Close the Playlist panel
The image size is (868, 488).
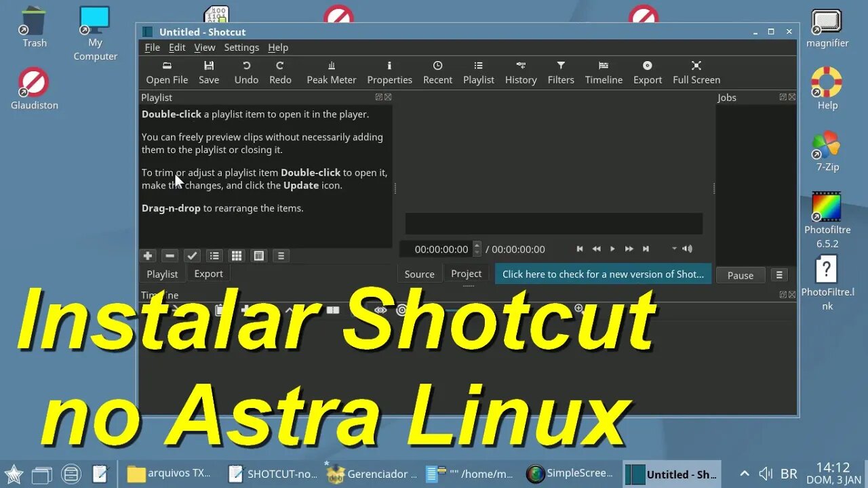388,97
